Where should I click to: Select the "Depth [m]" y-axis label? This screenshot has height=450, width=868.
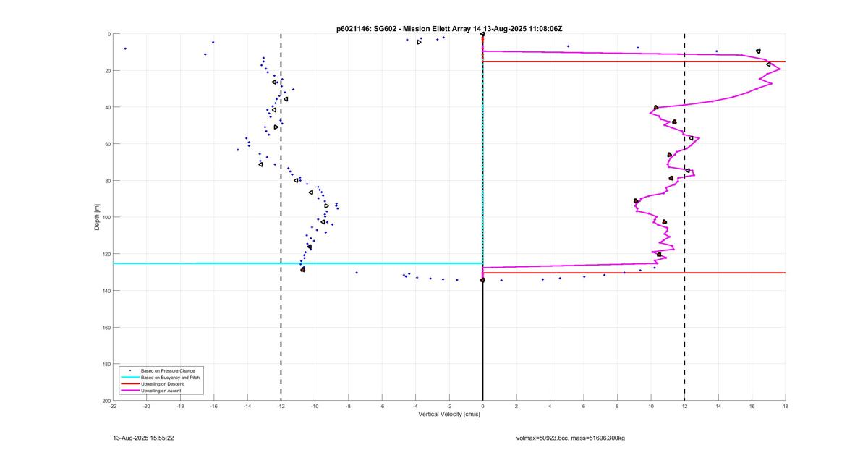click(97, 217)
